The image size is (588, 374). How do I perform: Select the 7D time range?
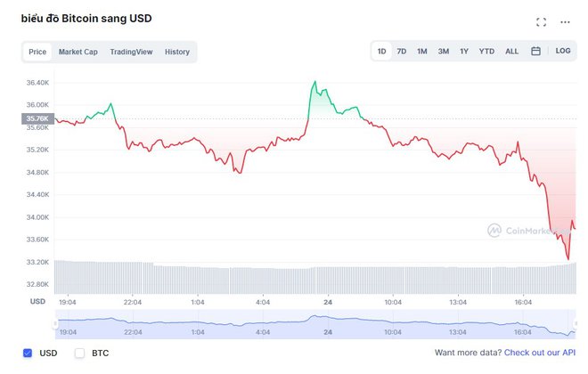point(401,52)
